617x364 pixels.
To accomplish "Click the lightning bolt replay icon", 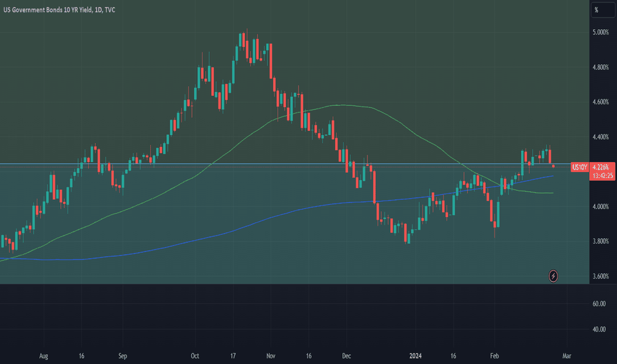I will pos(553,276).
